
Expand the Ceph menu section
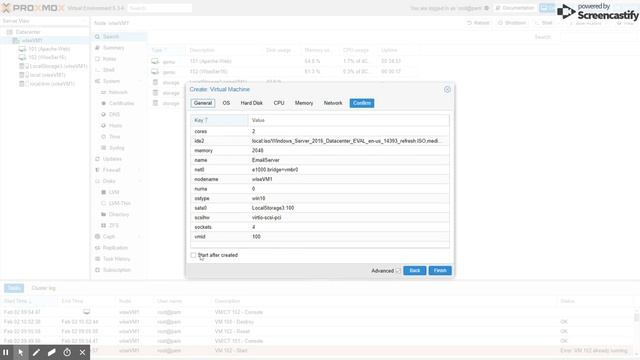[139, 237]
